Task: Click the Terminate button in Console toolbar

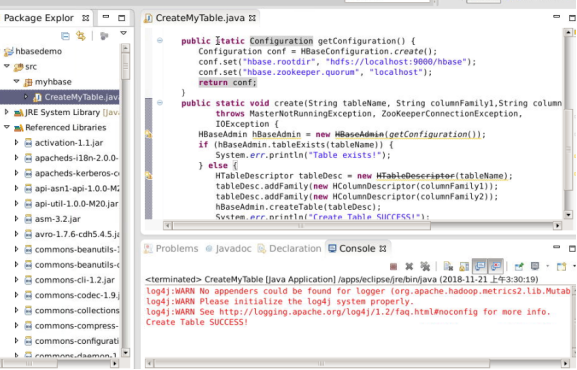Action: pos(393,266)
